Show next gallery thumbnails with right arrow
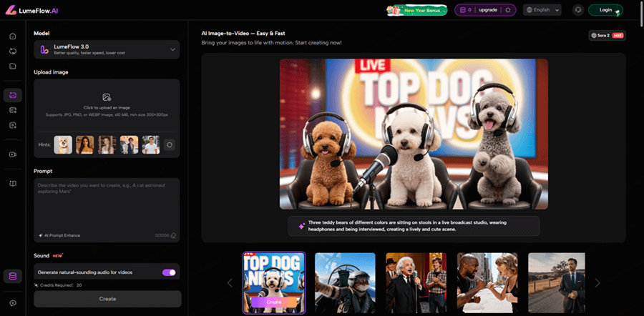 point(597,283)
